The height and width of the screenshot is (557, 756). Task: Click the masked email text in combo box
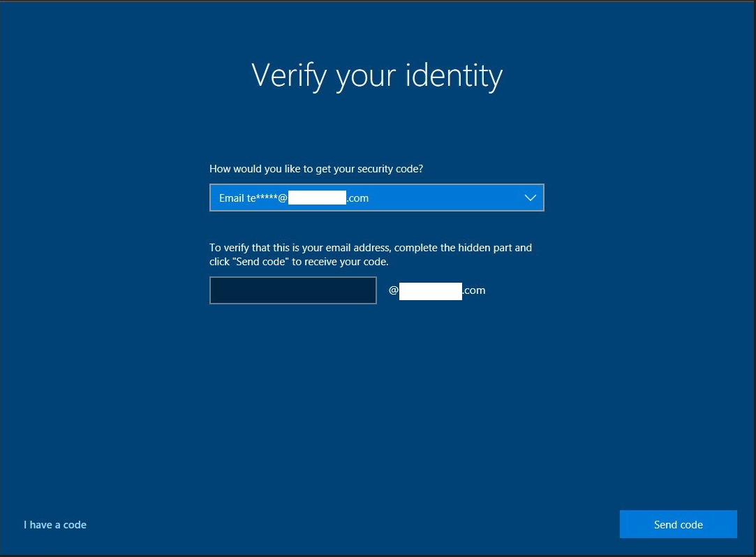coord(293,198)
